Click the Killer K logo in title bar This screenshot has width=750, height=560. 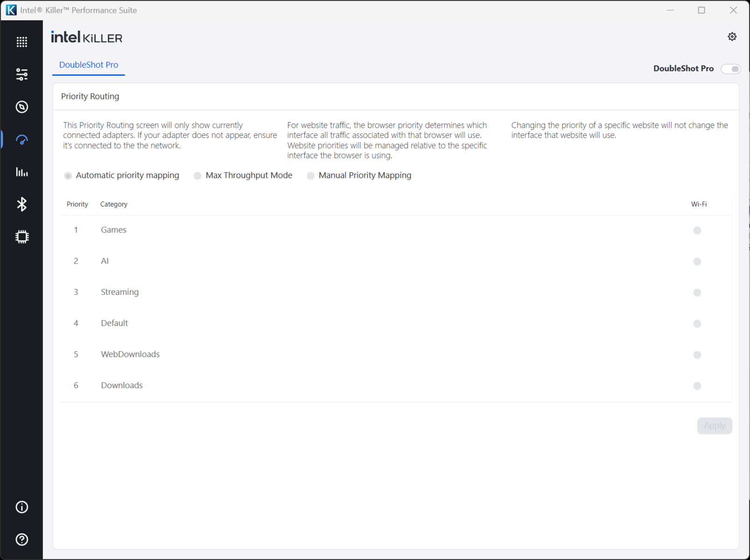pyautogui.click(x=11, y=10)
